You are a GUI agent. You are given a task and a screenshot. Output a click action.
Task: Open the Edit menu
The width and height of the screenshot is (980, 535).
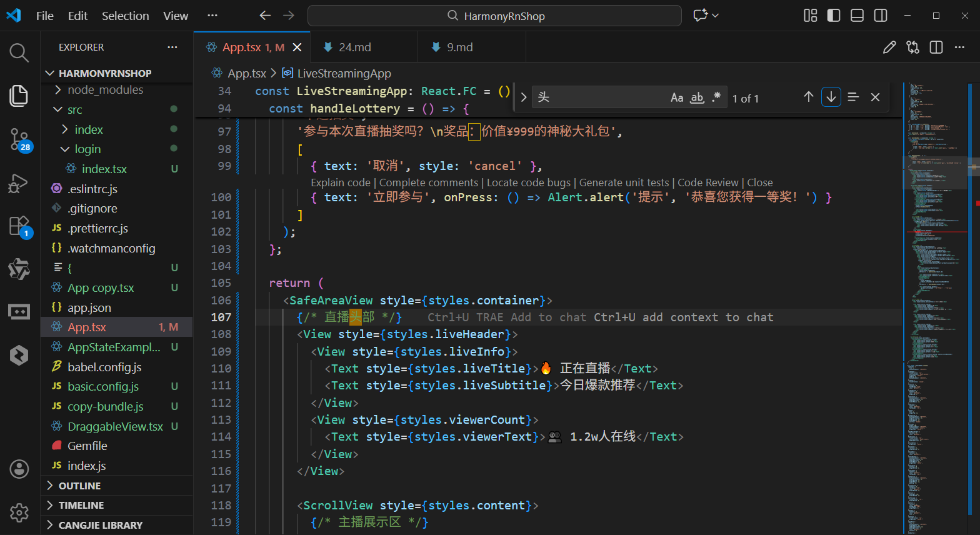click(77, 16)
